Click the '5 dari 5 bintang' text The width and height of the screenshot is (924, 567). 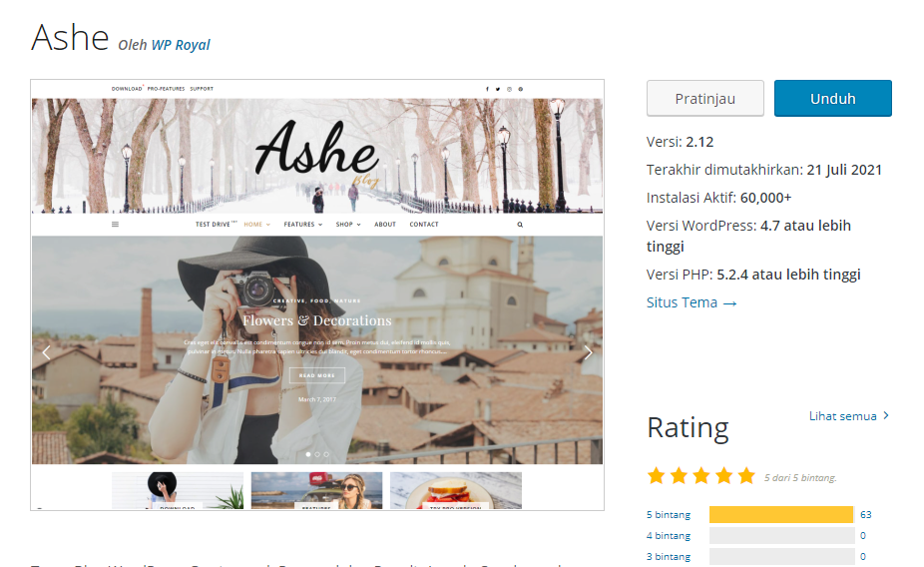(x=800, y=478)
